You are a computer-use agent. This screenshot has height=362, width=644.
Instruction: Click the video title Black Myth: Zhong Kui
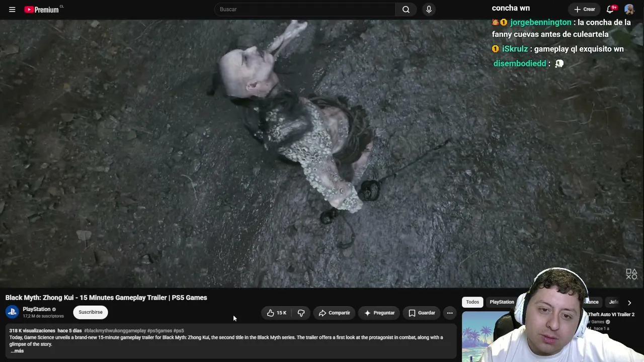(x=106, y=298)
